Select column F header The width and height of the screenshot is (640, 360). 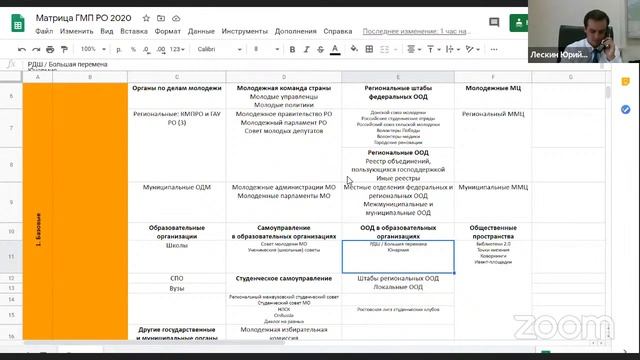[x=493, y=77]
